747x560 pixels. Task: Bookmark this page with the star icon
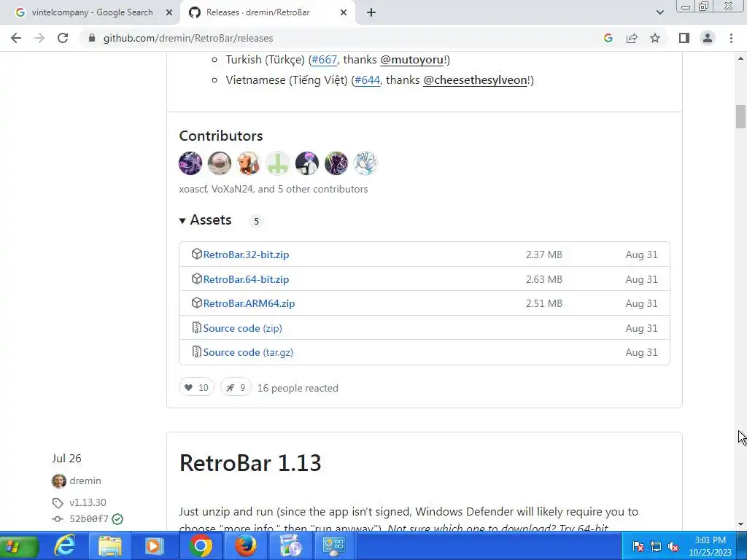point(655,38)
